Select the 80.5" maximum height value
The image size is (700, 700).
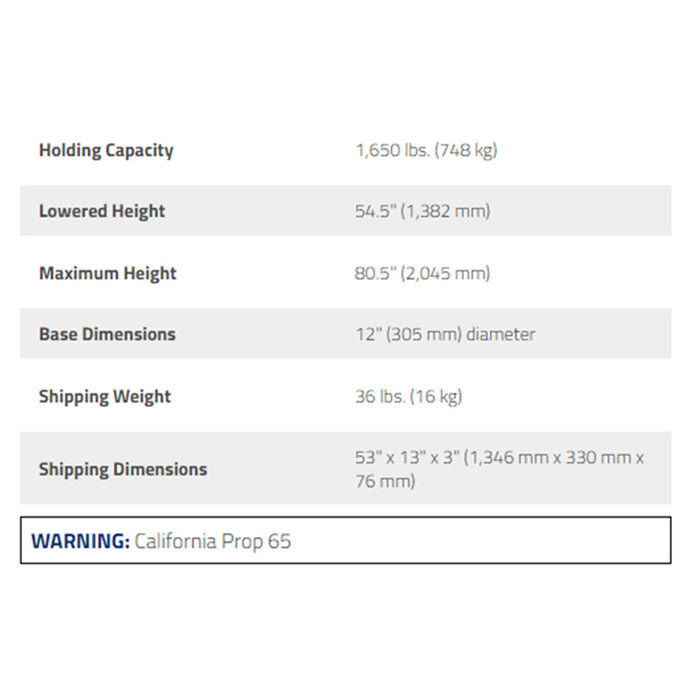click(375, 273)
